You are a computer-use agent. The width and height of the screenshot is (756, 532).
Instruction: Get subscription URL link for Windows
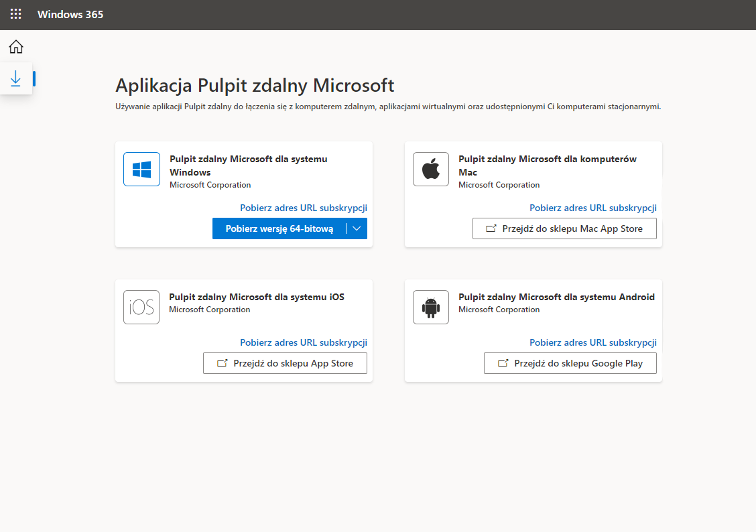(303, 208)
